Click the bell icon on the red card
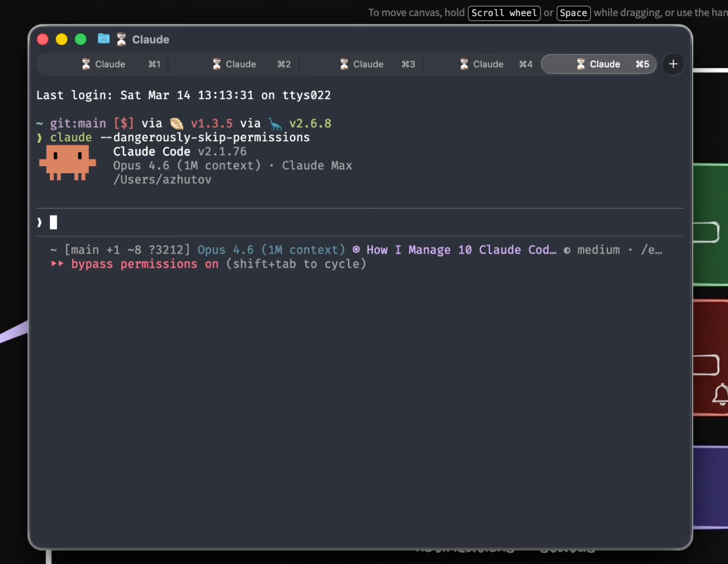 click(720, 394)
